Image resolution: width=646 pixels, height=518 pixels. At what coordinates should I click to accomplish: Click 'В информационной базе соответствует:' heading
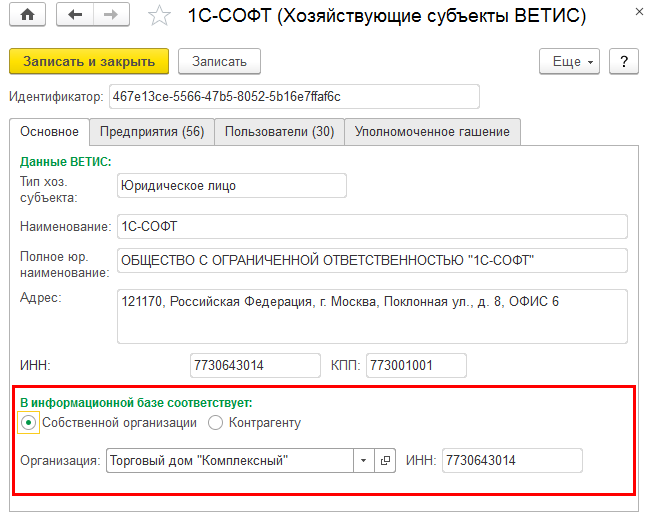click(136, 402)
